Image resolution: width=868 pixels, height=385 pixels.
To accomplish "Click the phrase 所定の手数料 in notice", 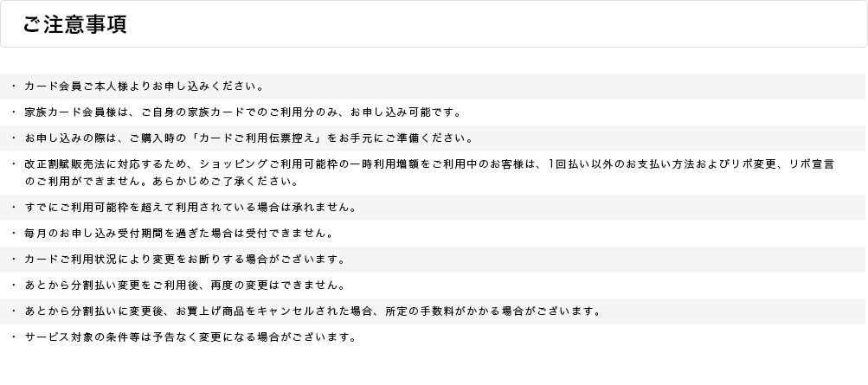I will click(x=421, y=311).
